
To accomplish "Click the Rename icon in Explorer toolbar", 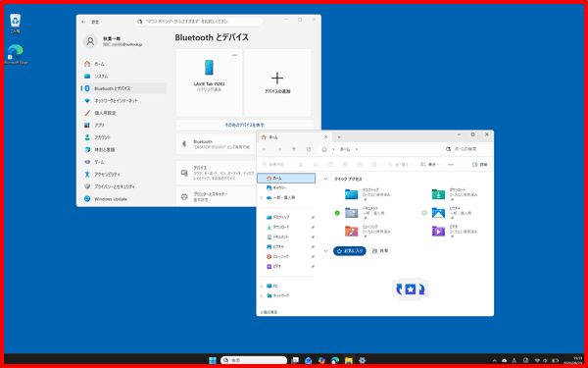I will (x=345, y=165).
